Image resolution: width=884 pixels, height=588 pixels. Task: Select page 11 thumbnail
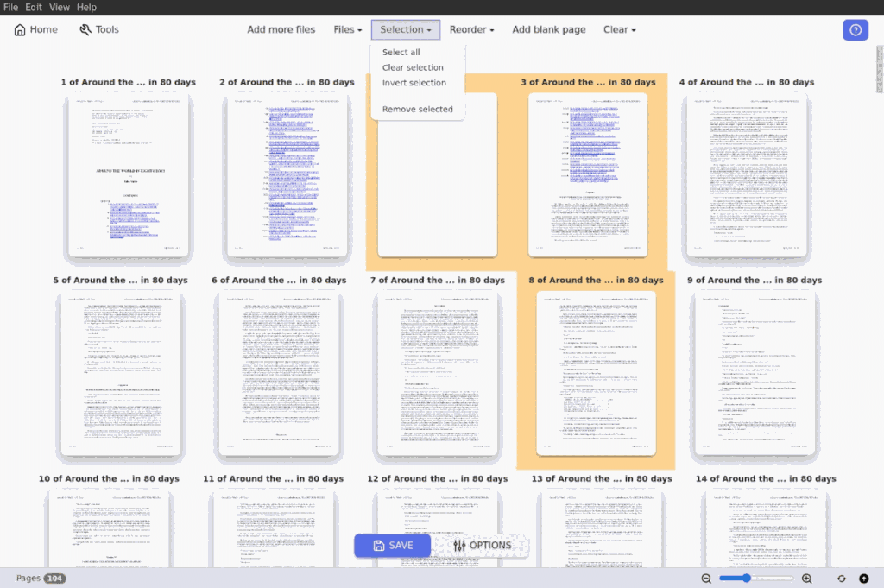click(274, 528)
